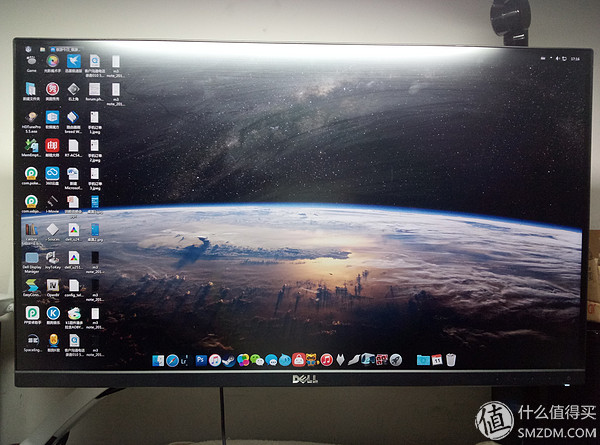Viewport: 600px width, 445px height.
Task: Open white diamond Sources desktop icon
Action: (53, 232)
